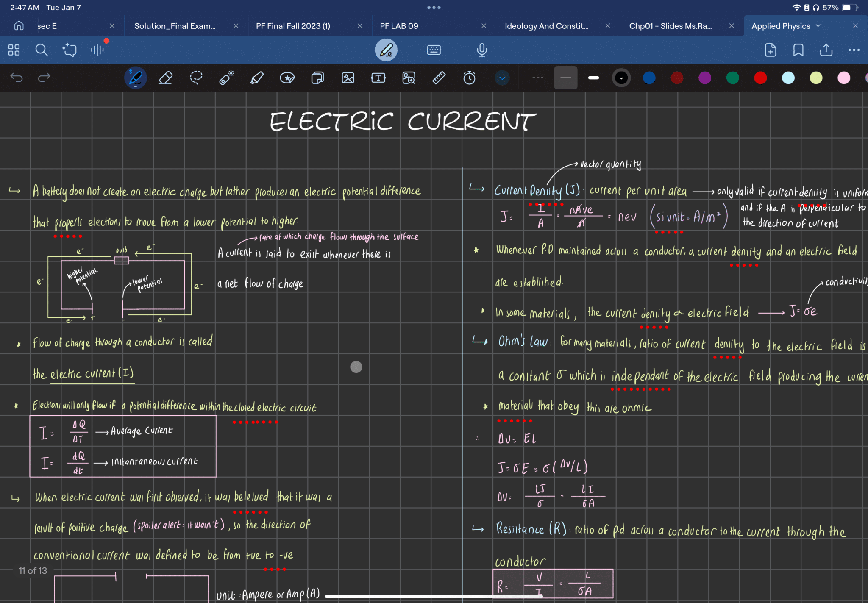Open the Share export button
The height and width of the screenshot is (603, 868).
(x=826, y=50)
